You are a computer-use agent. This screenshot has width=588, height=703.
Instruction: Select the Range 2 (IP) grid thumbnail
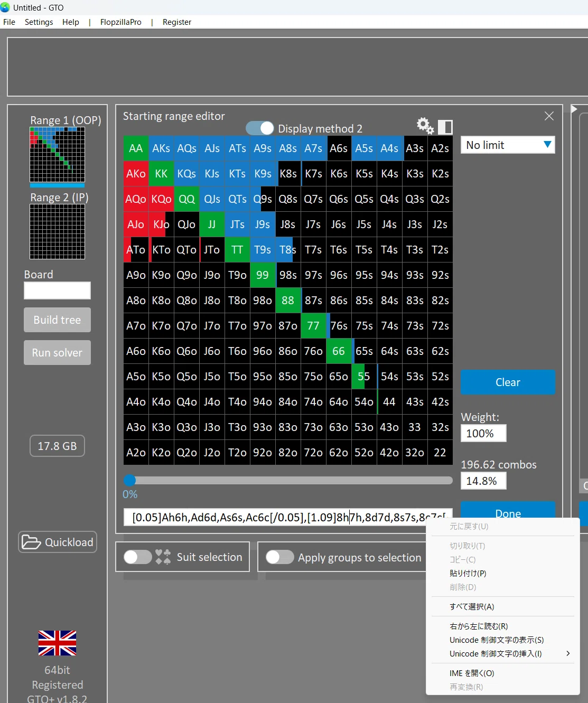pos(57,231)
